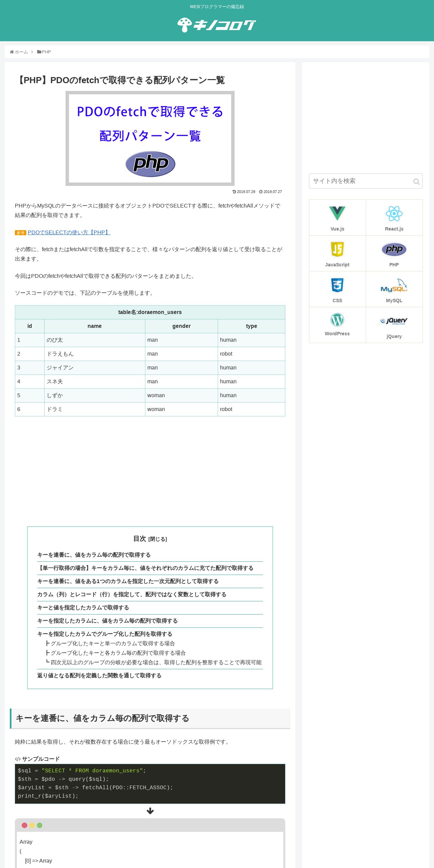This screenshot has width=434, height=868.
Task: Click the PDOのfetch article featured image
Action: point(150,138)
